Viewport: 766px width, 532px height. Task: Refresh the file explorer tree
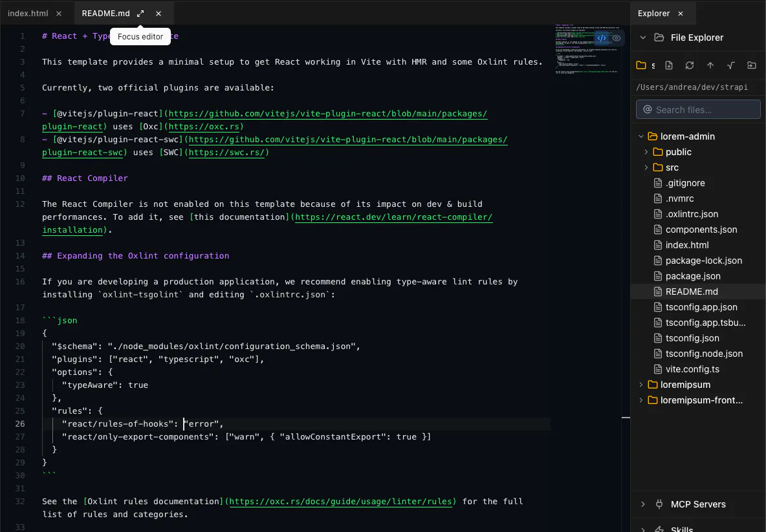pos(689,65)
